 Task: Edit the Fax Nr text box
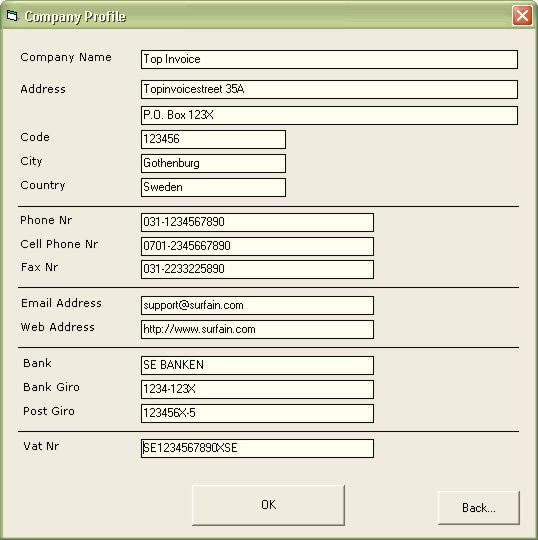(257, 269)
